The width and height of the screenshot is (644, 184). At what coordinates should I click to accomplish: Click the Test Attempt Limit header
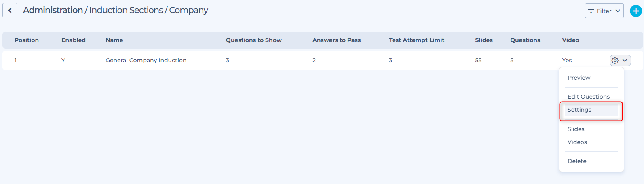coord(416,40)
